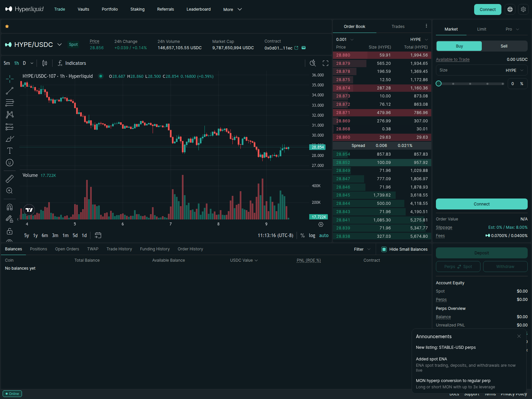This screenshot has width=532, height=399.
Task: Select the ruler measure tool
Action: pyautogui.click(x=10, y=179)
